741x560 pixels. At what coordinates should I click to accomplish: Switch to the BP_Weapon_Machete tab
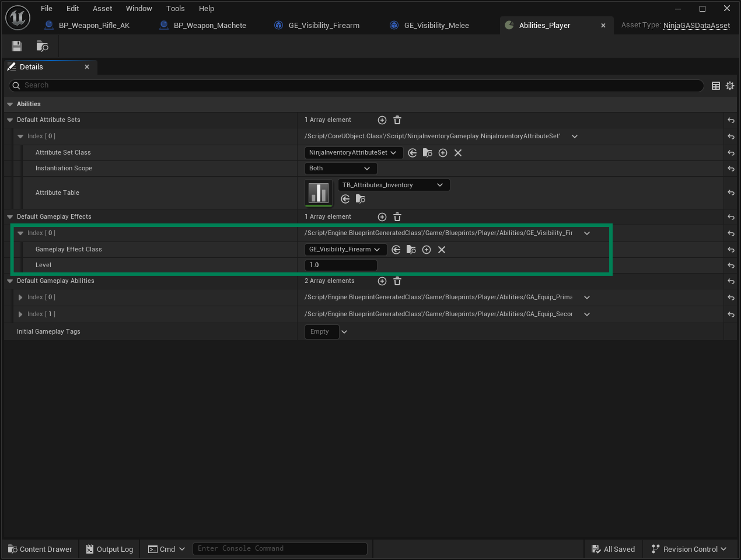point(209,26)
